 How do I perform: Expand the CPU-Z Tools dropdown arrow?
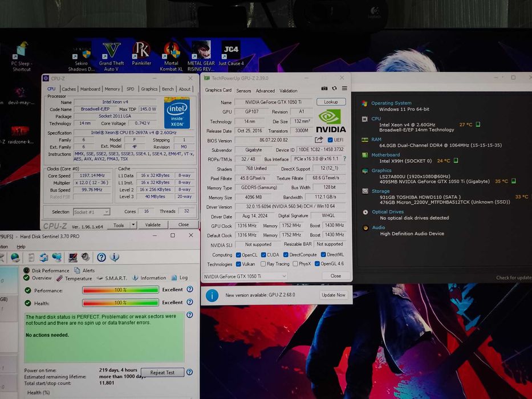133,225
